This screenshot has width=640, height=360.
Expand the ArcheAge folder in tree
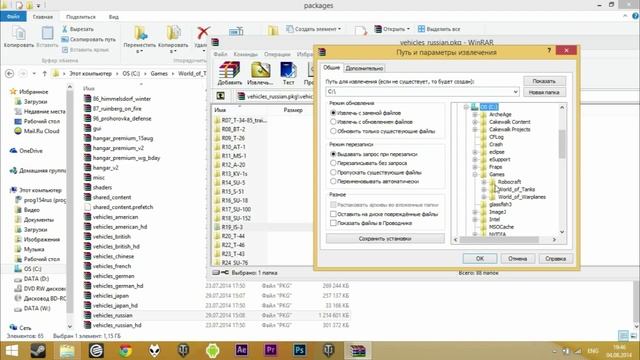point(475,115)
